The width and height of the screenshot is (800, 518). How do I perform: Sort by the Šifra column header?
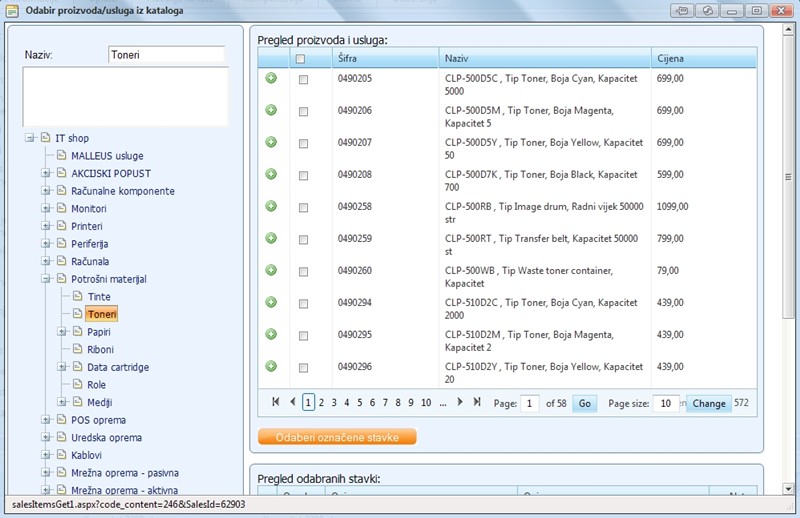(x=347, y=58)
